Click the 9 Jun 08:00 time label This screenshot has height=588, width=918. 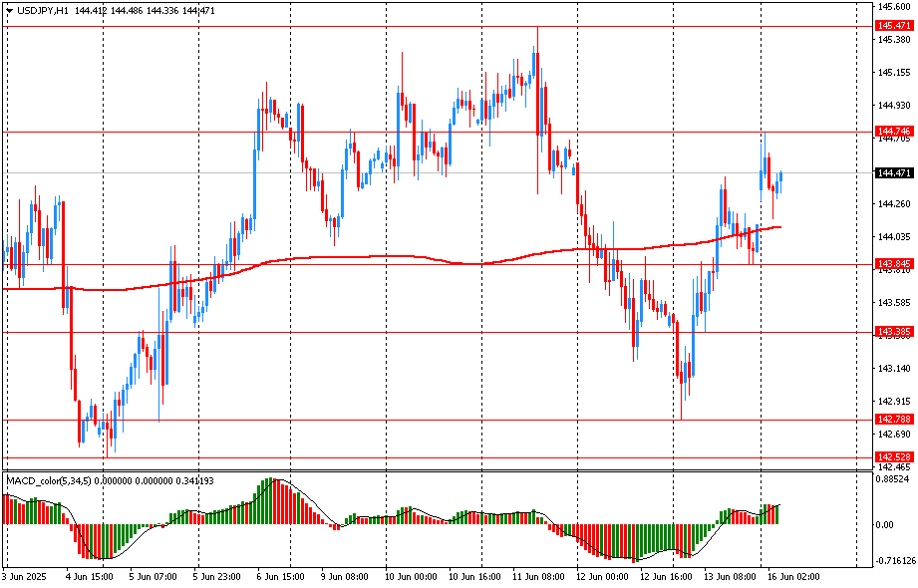click(344, 576)
